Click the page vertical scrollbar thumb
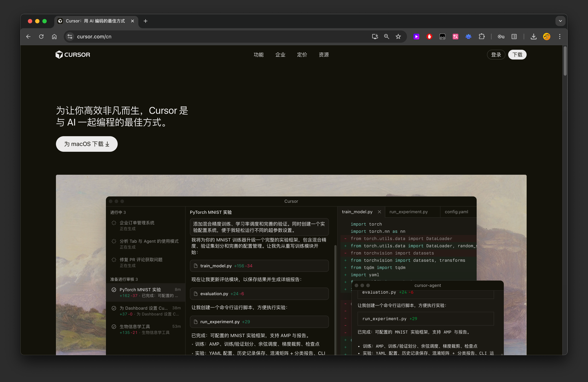This screenshot has height=382, width=588. click(x=565, y=61)
